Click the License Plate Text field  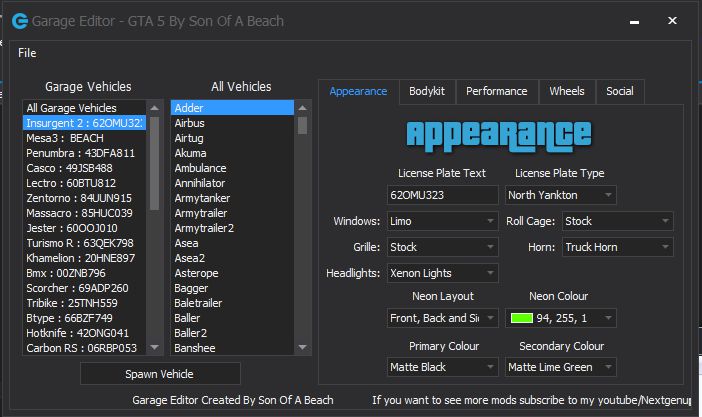click(x=442, y=195)
